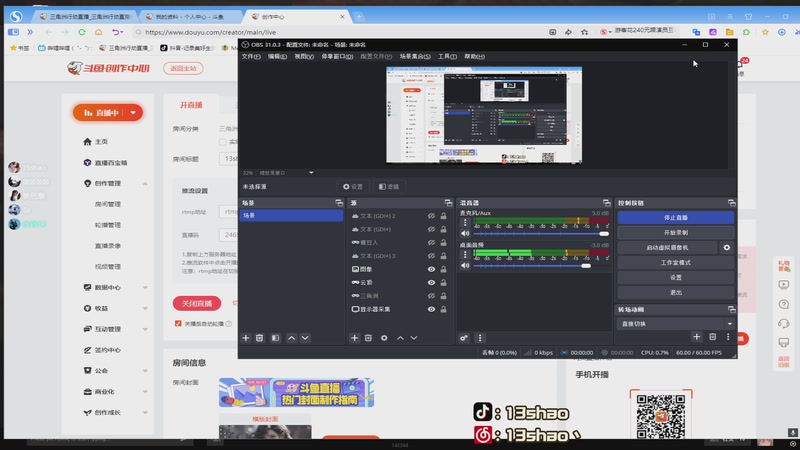The width and height of the screenshot is (800, 450).
Task: Click 关闭直播 button on Douyu page
Action: point(197,304)
